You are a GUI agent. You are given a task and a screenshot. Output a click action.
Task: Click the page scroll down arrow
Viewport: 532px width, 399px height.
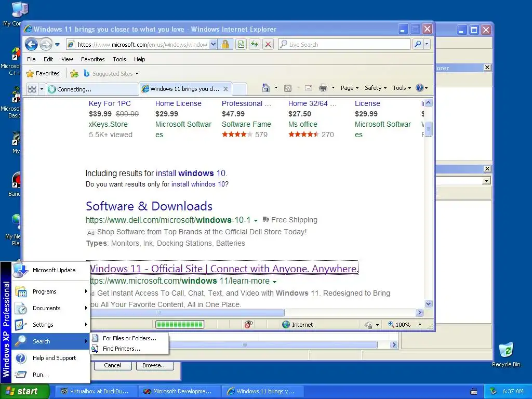(x=428, y=303)
